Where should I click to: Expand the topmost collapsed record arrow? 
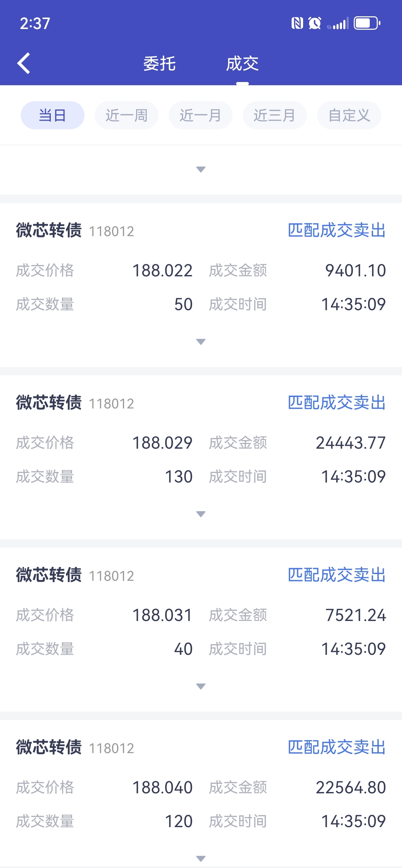pyautogui.click(x=201, y=169)
